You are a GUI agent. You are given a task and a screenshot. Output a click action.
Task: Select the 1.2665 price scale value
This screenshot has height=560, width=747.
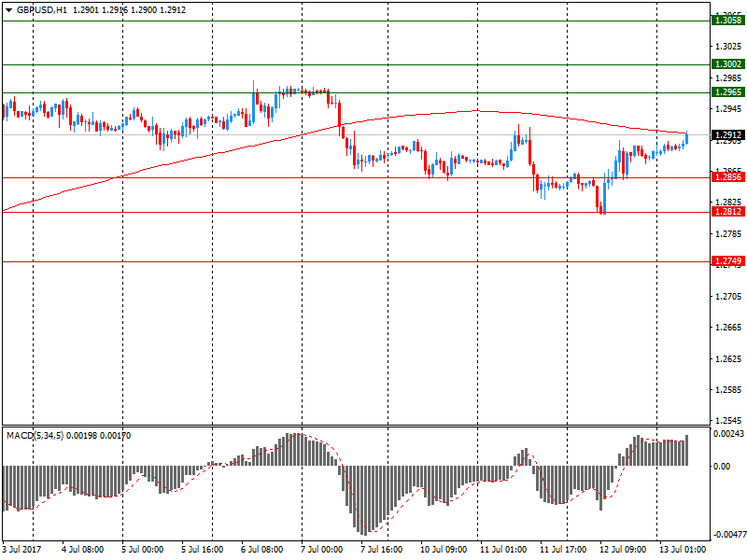pos(728,328)
